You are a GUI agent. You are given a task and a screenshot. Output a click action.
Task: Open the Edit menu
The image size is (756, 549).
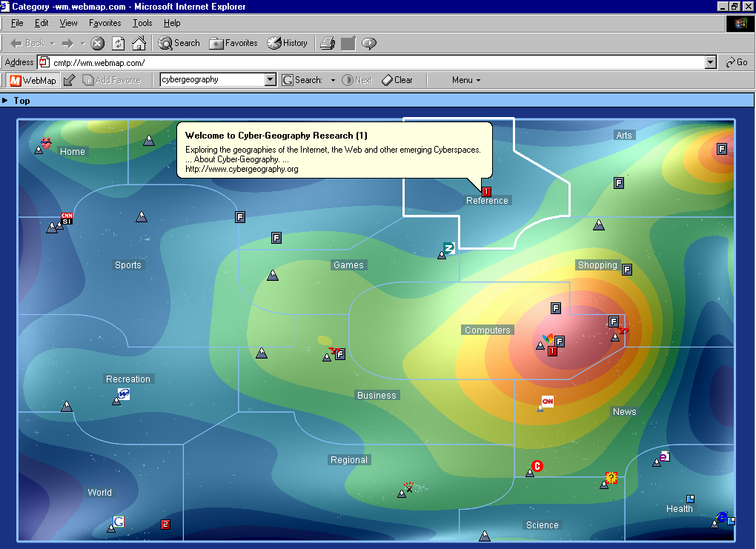point(42,23)
